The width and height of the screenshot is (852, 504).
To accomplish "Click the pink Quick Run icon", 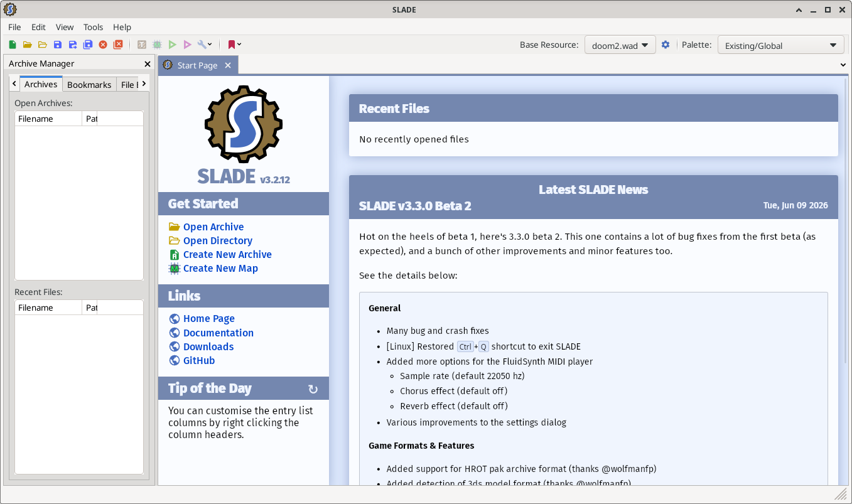I will pos(187,45).
